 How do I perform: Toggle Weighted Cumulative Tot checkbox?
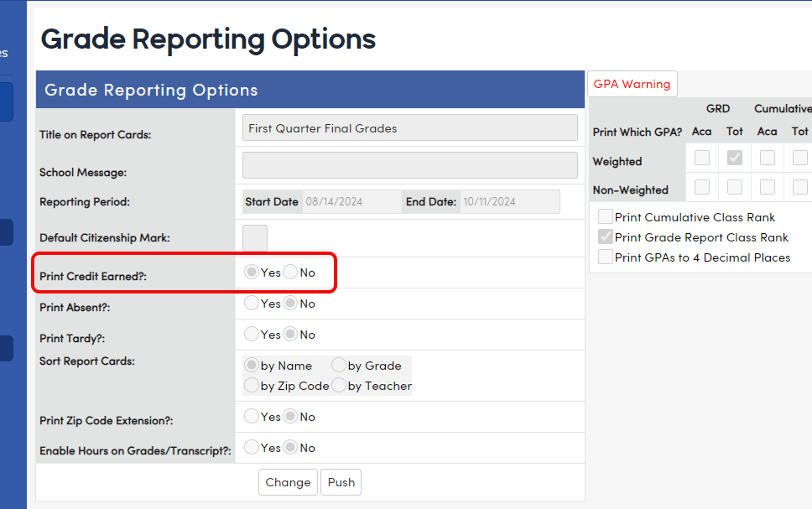(x=800, y=158)
